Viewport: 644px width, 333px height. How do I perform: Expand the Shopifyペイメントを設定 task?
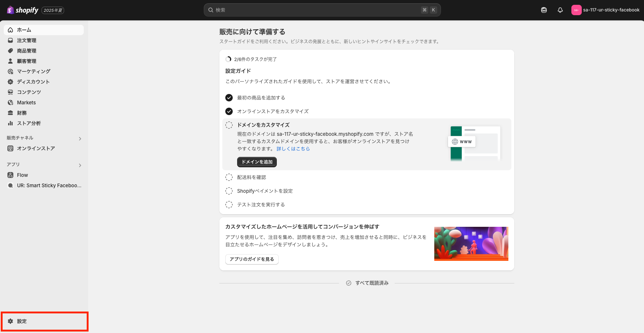(x=265, y=191)
